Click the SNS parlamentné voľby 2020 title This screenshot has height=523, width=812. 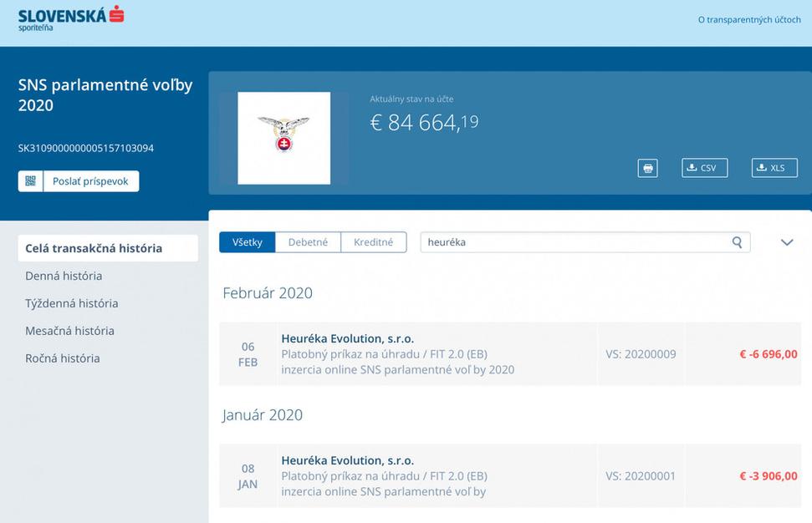pyautogui.click(x=105, y=94)
